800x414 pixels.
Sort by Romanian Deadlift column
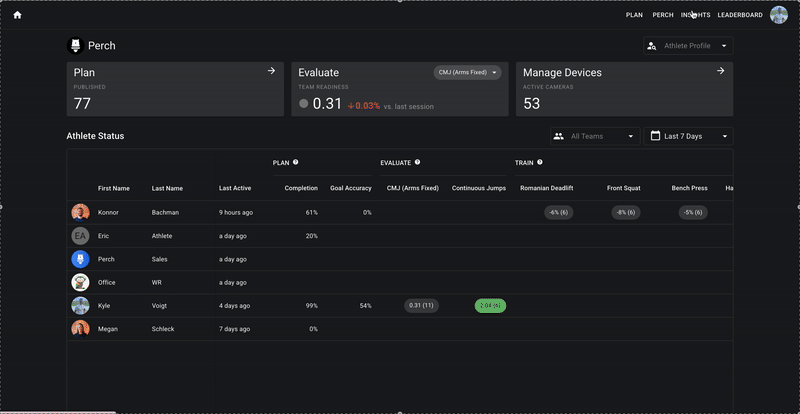tap(546, 188)
